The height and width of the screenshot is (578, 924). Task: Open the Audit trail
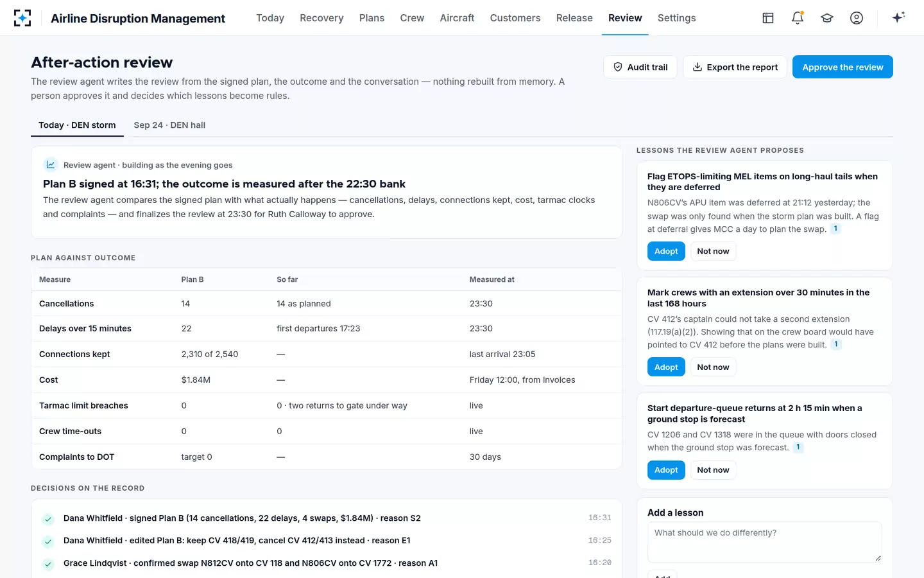coord(640,67)
